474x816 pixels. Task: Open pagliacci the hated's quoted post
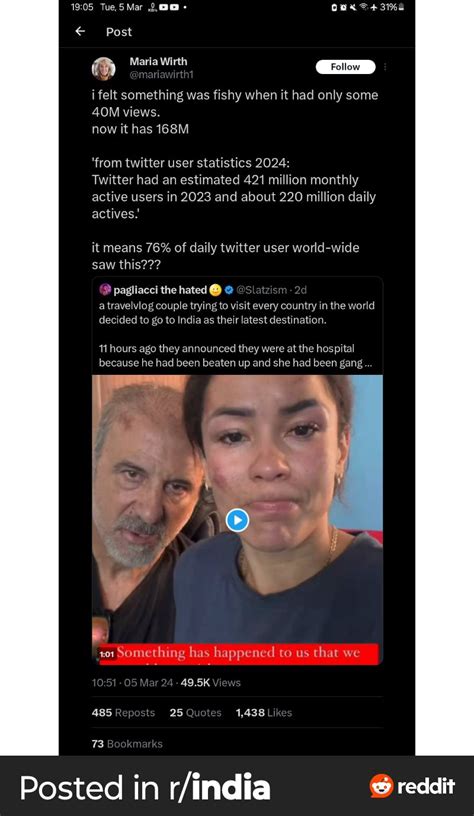[237, 325]
